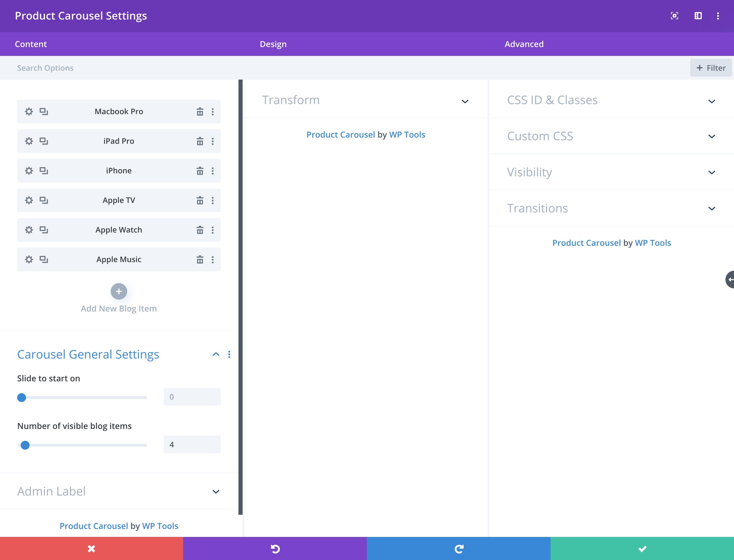Collapse the Carousel General Settings section
734x560 pixels.
[x=216, y=354]
